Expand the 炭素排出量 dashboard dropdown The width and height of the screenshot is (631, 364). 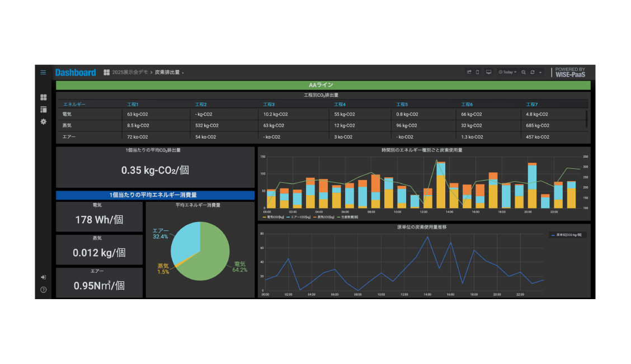(169, 72)
